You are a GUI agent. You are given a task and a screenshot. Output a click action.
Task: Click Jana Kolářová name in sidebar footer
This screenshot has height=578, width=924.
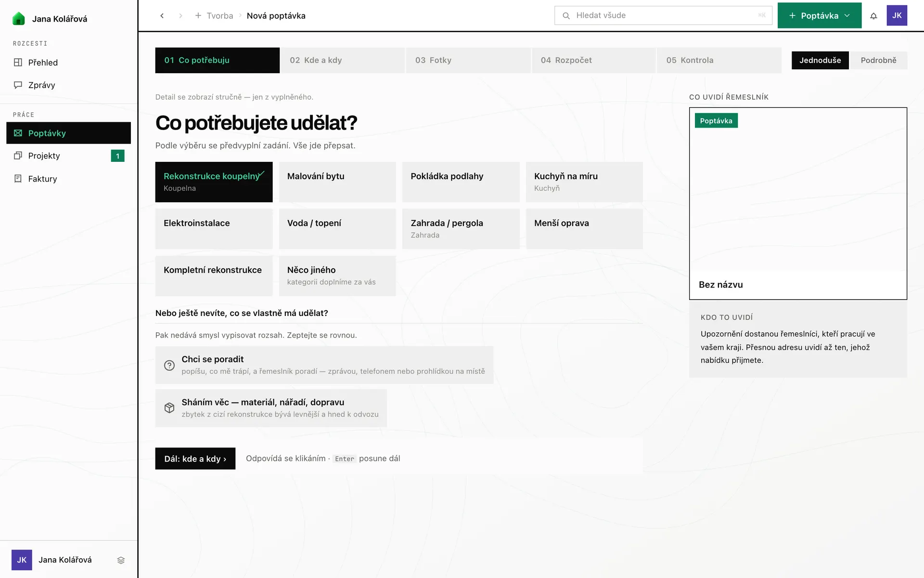(x=65, y=560)
